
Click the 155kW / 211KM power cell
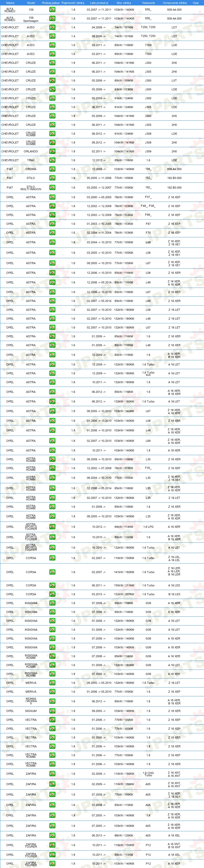[124, 585]
